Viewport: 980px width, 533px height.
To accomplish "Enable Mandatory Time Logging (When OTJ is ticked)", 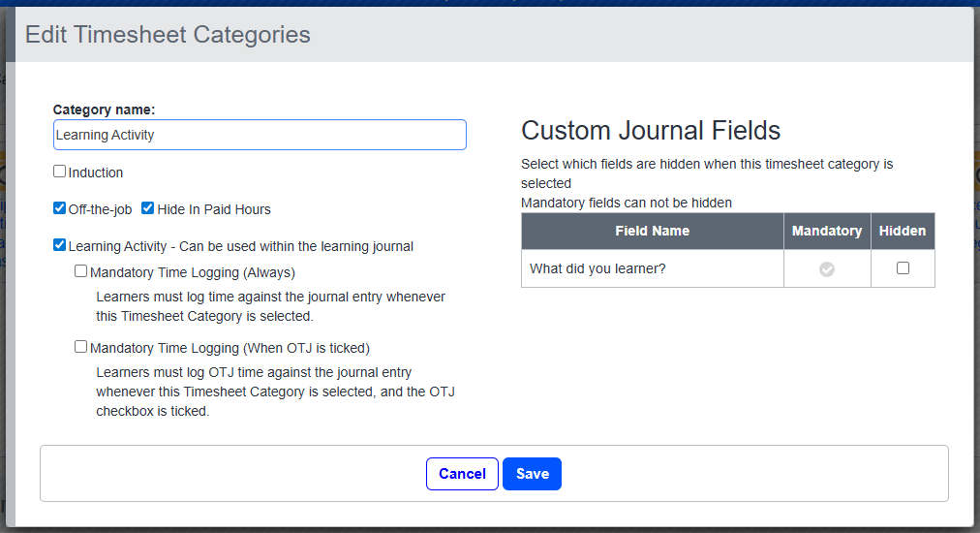I will 81,347.
